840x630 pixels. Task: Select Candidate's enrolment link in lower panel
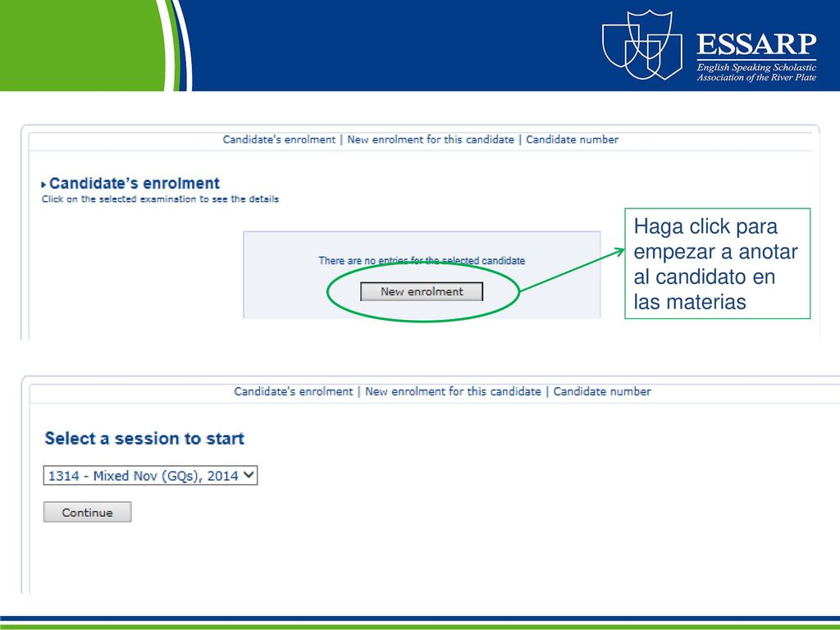click(294, 391)
